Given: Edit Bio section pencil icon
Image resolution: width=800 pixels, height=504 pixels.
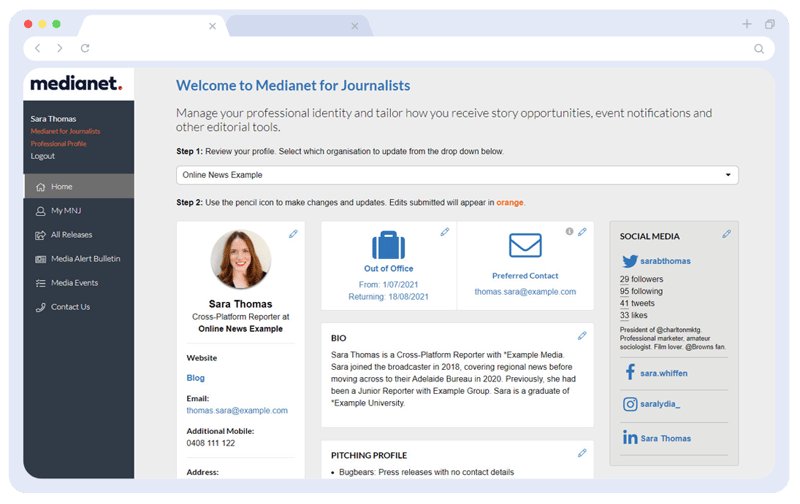Looking at the screenshot, I should [582, 336].
